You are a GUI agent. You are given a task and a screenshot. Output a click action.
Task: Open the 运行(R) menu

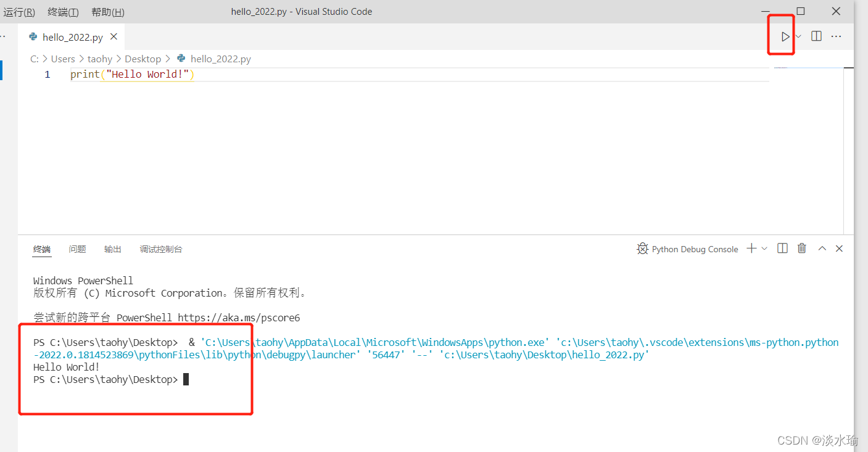pyautogui.click(x=19, y=12)
